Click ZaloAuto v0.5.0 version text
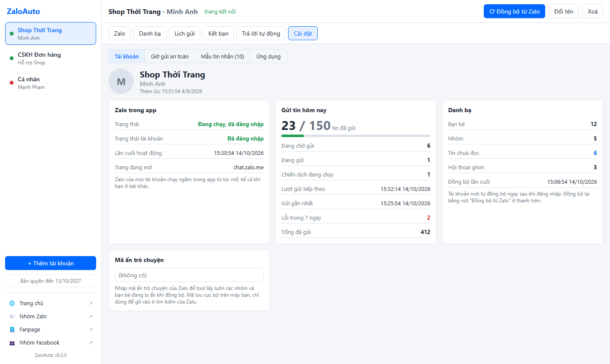This screenshot has height=364, width=610. pyautogui.click(x=50, y=355)
